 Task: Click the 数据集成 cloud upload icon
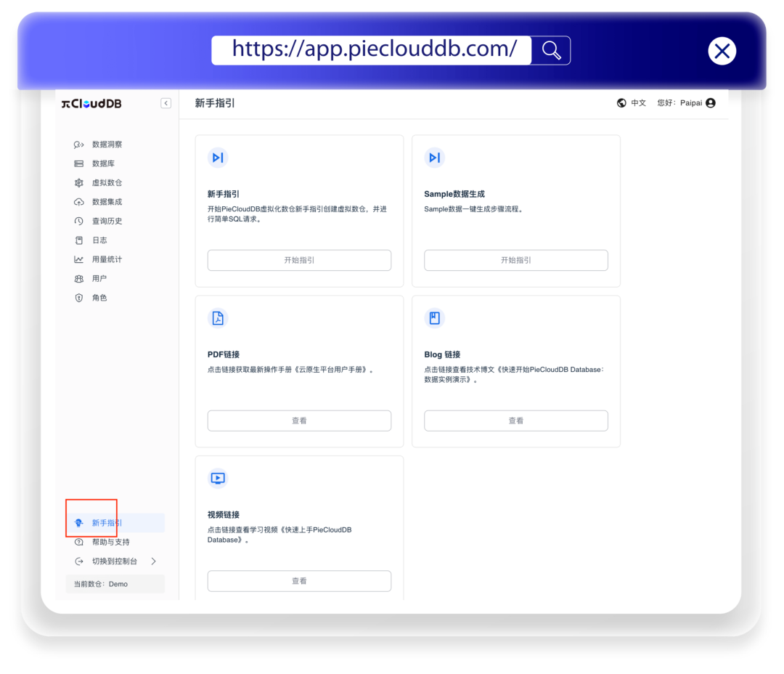pos(78,202)
